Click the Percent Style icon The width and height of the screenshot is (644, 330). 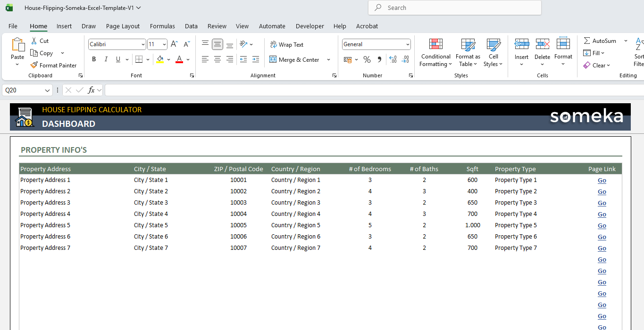point(367,60)
